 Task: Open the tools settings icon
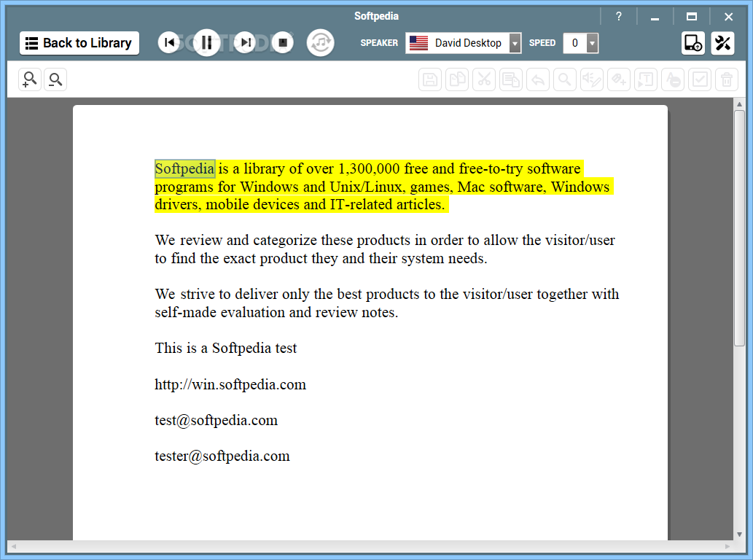tap(722, 43)
